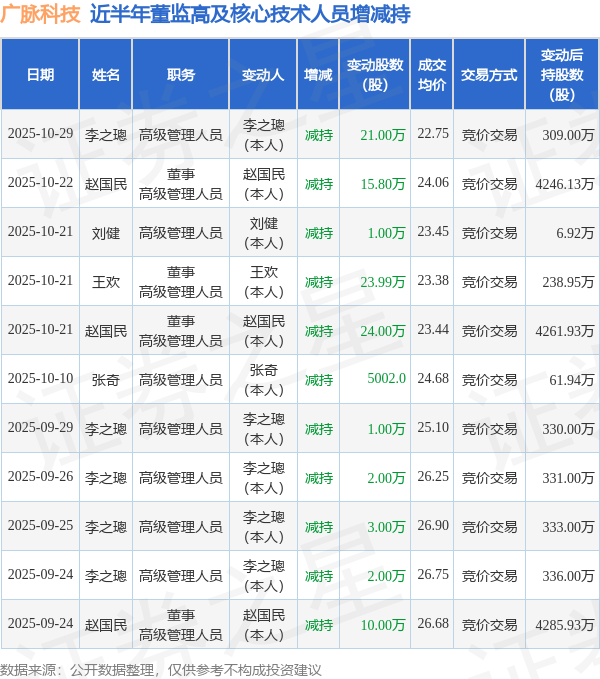Click the post-change holding 333.00万

pyautogui.click(x=568, y=527)
